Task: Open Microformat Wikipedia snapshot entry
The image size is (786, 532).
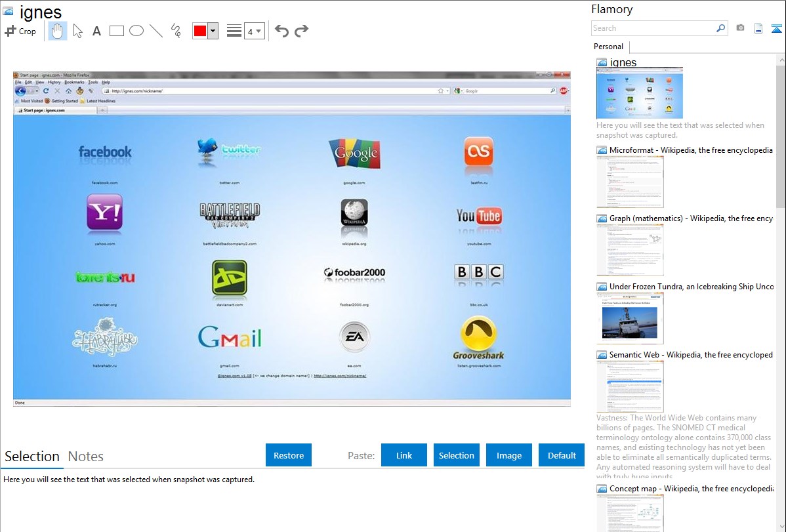Action: pos(691,150)
